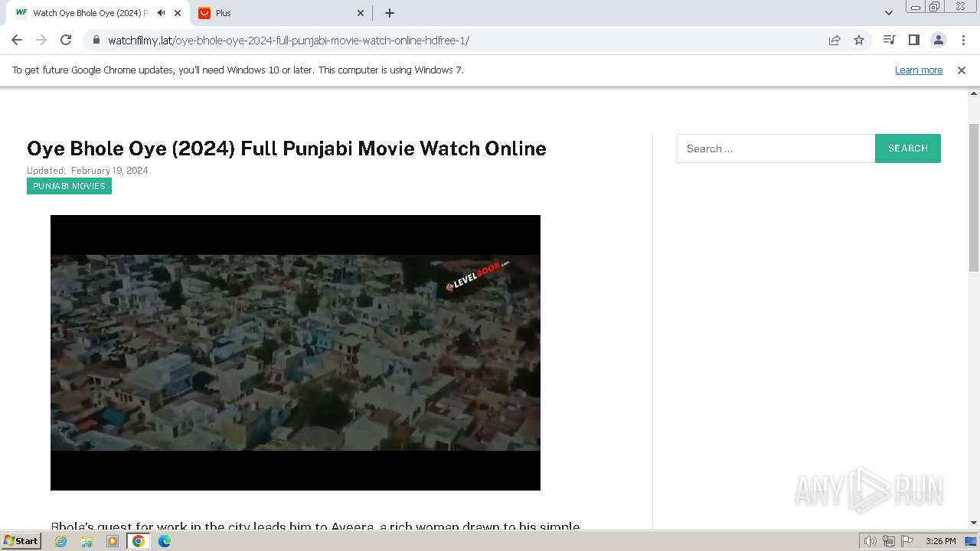Open the PUNJABI MOVIES category tag
Screen dimensions: 980x551
69,186
